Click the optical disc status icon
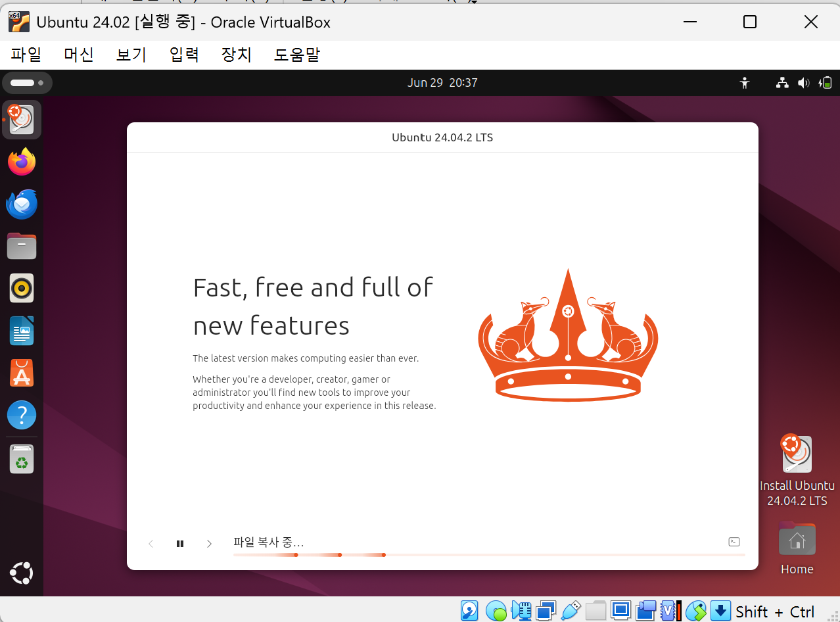The height and width of the screenshot is (622, 840). (496, 611)
